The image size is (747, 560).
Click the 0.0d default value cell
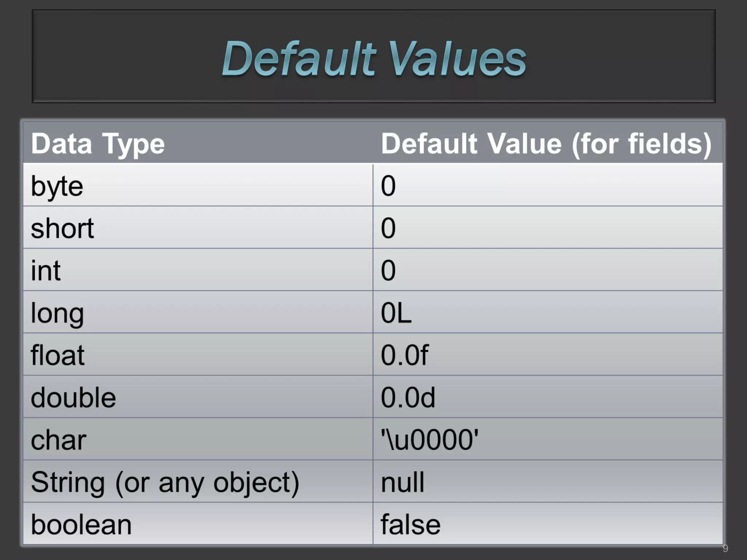tap(408, 397)
